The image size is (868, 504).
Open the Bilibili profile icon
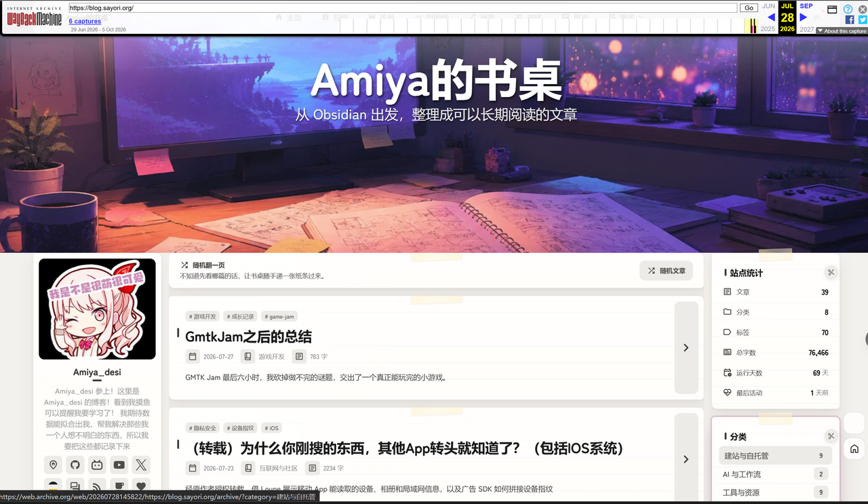97,465
